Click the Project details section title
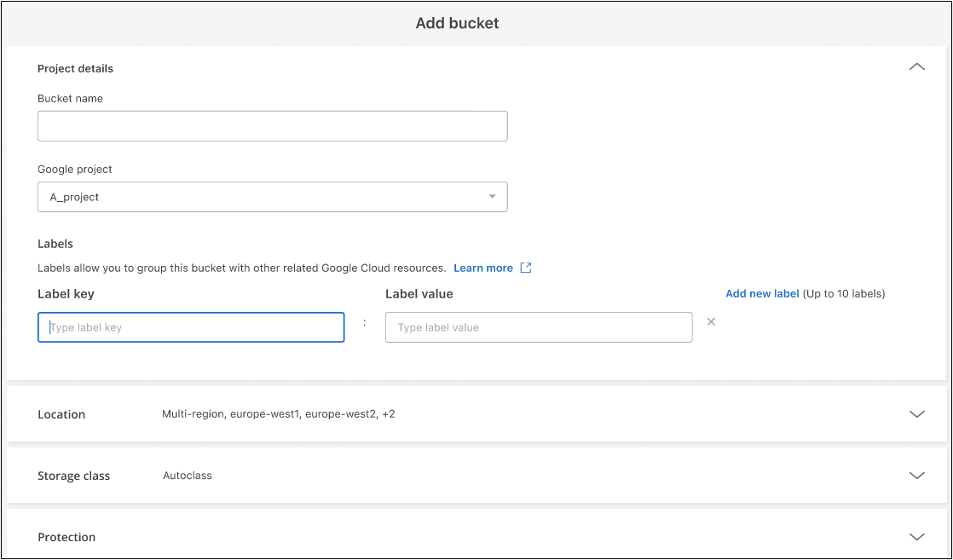Viewport: 953px width, 560px height. pyautogui.click(x=75, y=68)
